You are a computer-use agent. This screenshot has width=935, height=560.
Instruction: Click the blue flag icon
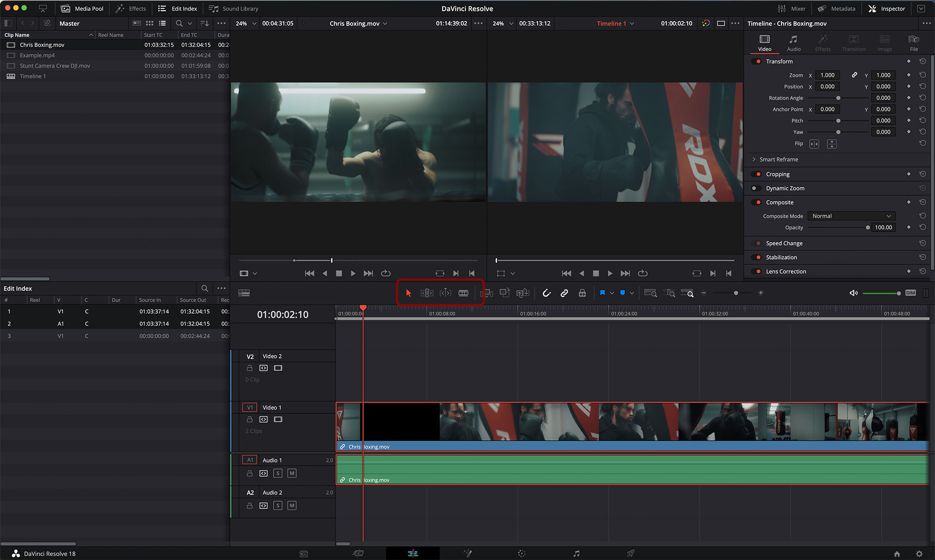point(602,293)
